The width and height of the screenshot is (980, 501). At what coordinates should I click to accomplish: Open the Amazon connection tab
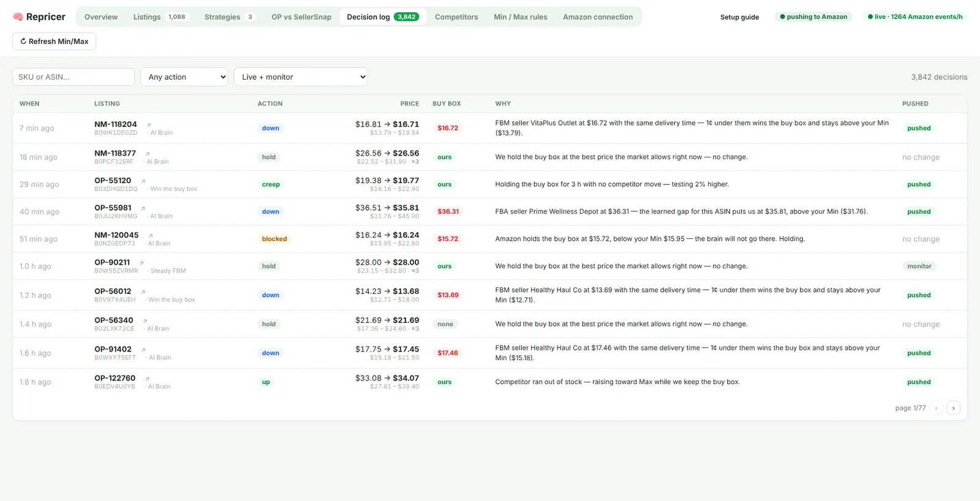point(598,17)
